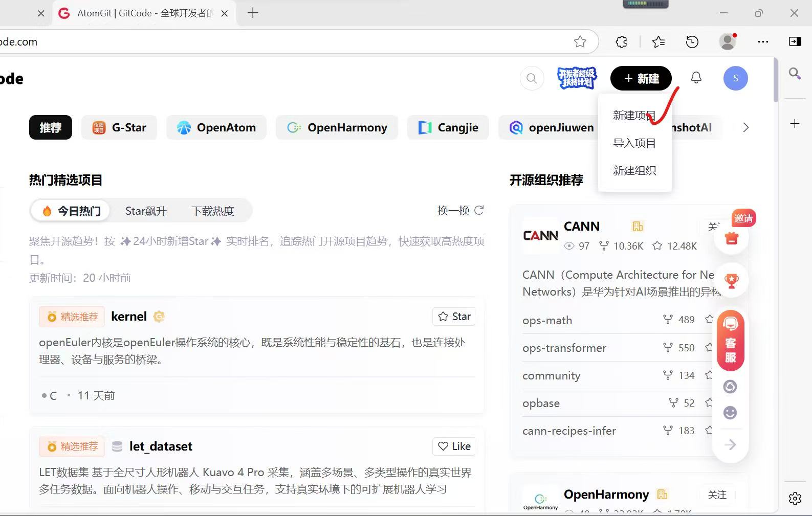
Task: Open the user avatar S menu
Action: [x=735, y=78]
